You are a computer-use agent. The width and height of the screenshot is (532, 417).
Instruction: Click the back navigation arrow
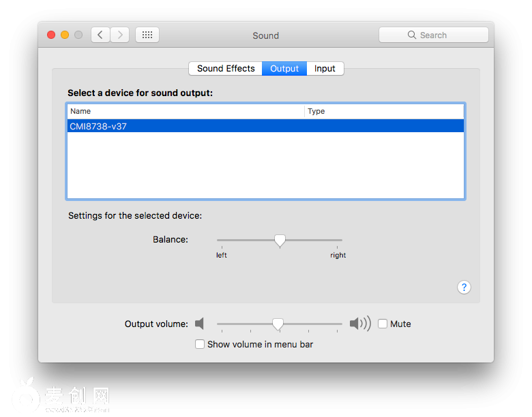100,35
